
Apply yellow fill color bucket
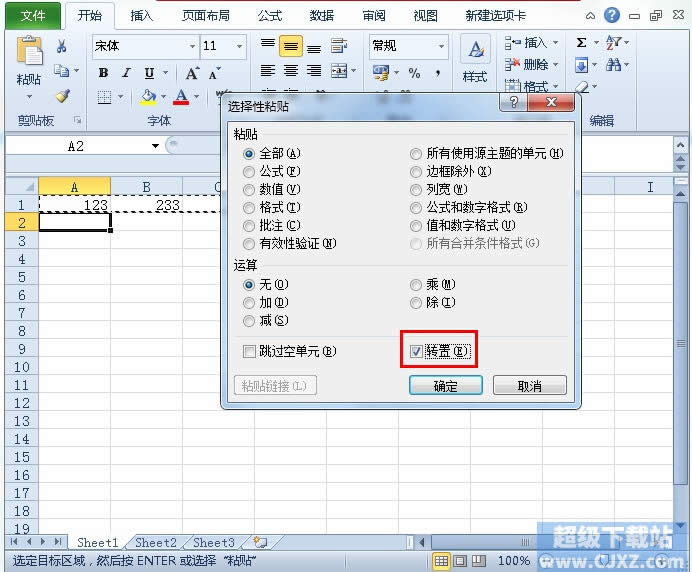tap(149, 97)
